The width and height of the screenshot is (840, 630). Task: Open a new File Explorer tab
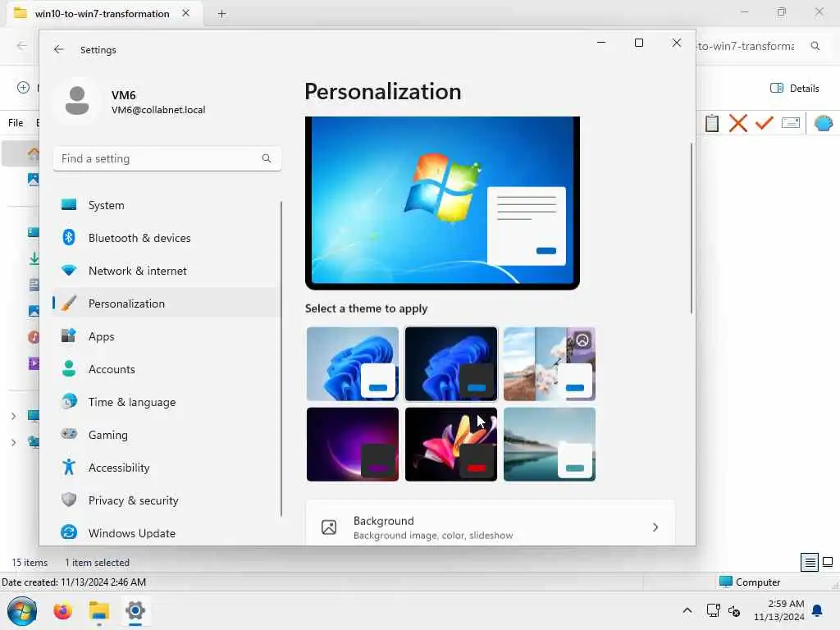pos(221,14)
